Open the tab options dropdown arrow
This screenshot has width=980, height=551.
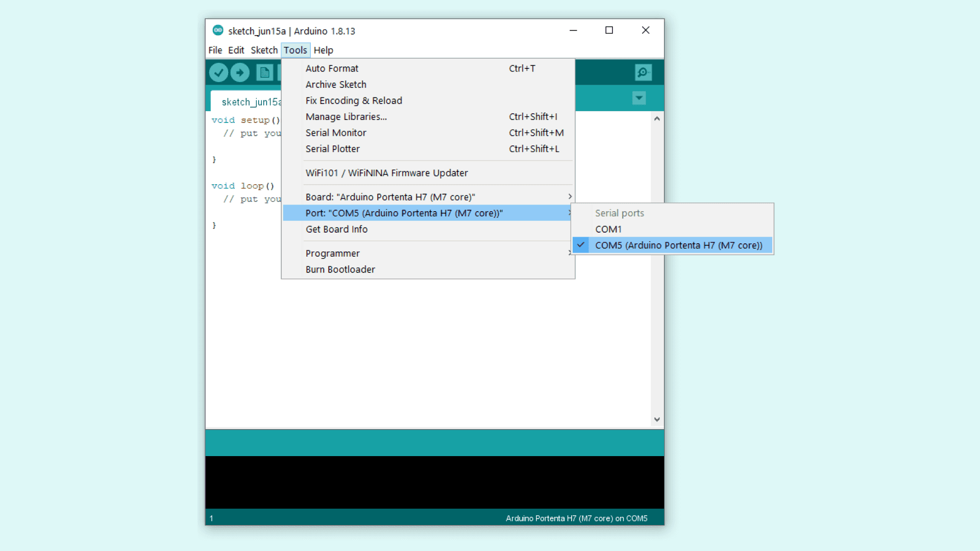[639, 98]
